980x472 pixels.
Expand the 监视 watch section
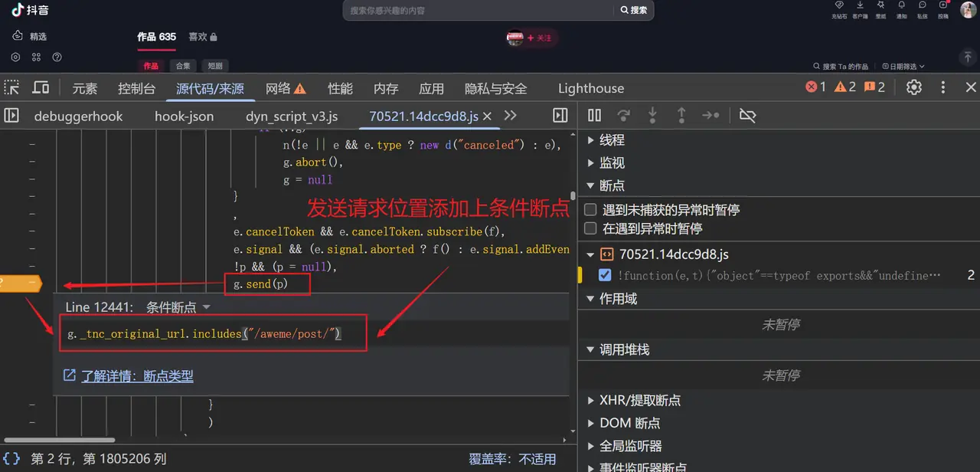pyautogui.click(x=590, y=163)
